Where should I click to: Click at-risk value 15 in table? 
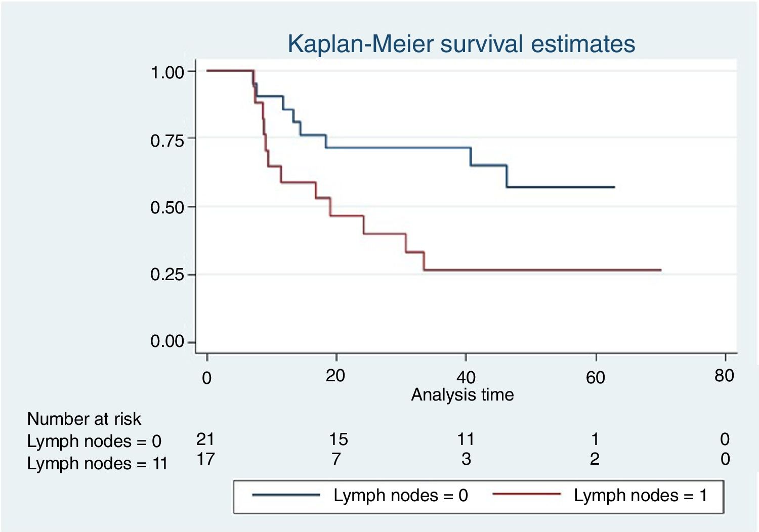click(338, 439)
